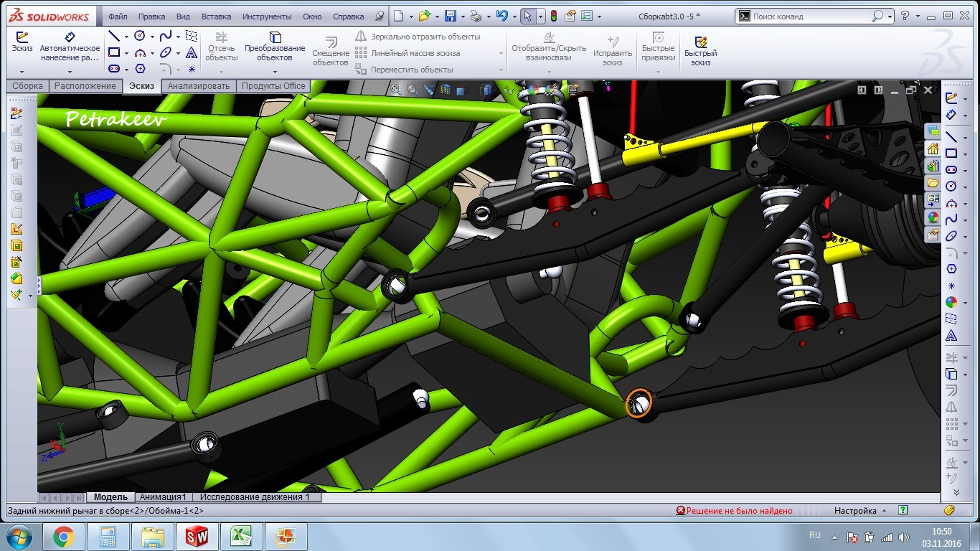Undo the last action
This screenshot has width=980, height=551.
(x=501, y=16)
